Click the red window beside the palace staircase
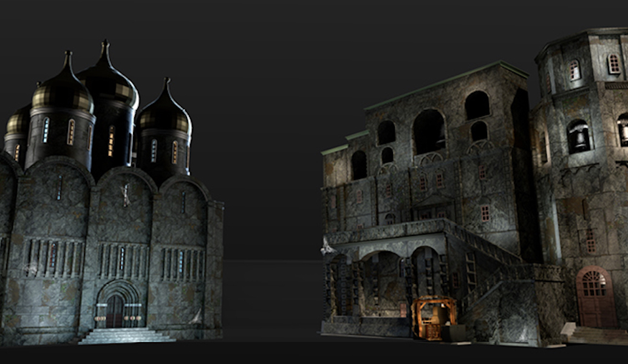The height and width of the screenshot is (364, 628). pos(485,214)
